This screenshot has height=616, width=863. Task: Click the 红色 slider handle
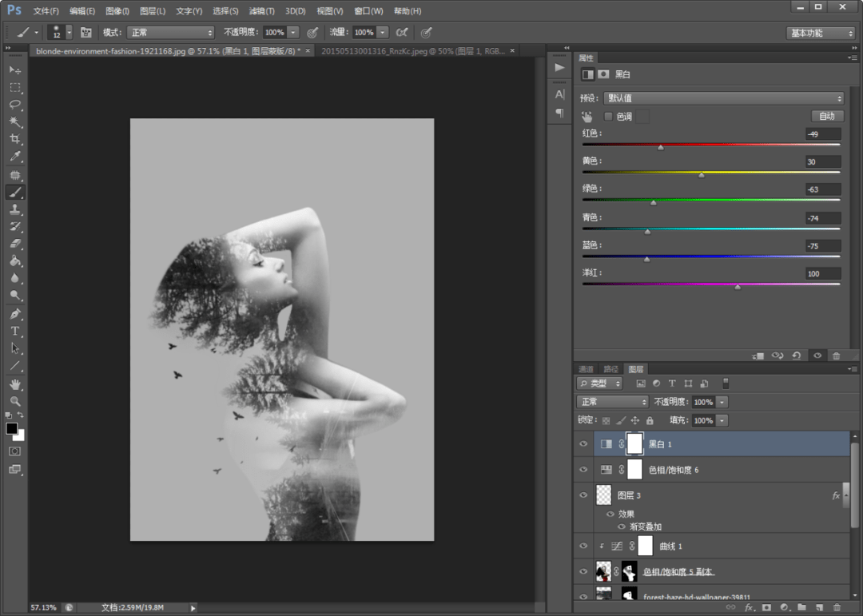(660, 149)
